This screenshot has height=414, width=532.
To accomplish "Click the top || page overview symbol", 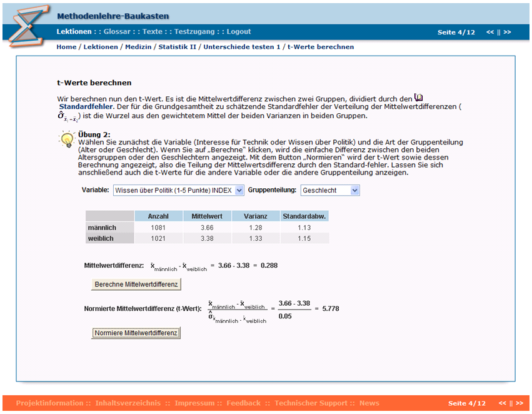I will point(499,33).
